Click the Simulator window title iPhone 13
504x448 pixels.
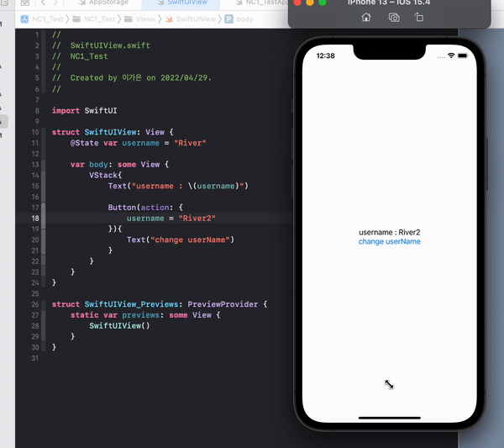tap(389, 3)
